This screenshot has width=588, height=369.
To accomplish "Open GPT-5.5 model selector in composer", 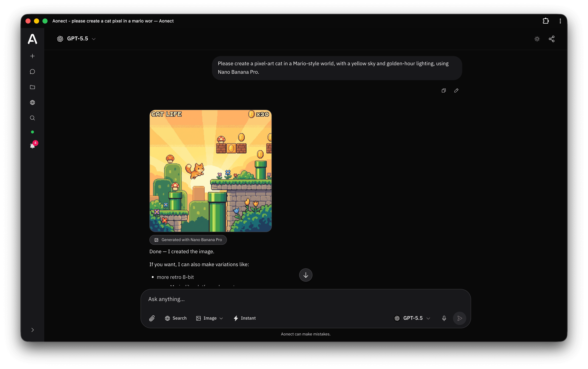I will 412,318.
